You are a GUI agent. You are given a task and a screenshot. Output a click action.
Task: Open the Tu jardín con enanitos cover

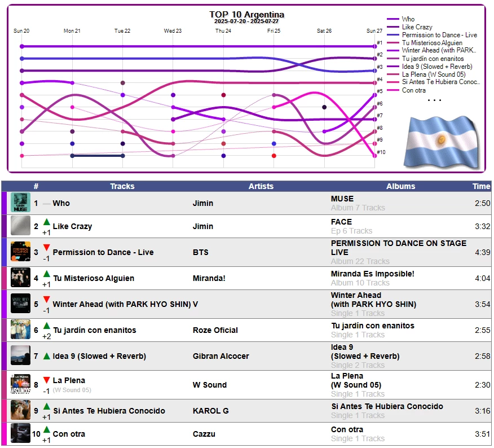point(20,330)
